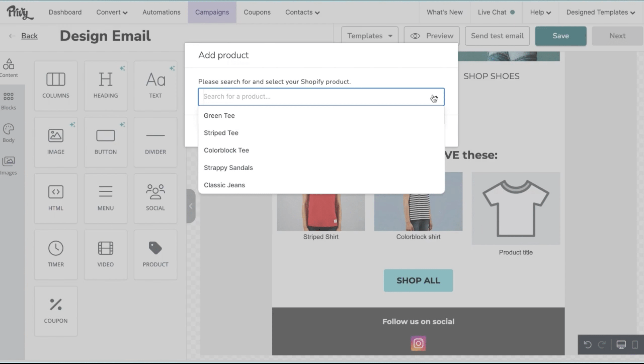Image resolution: width=644 pixels, height=364 pixels.
Task: Expand the Templates dropdown button
Action: click(370, 36)
